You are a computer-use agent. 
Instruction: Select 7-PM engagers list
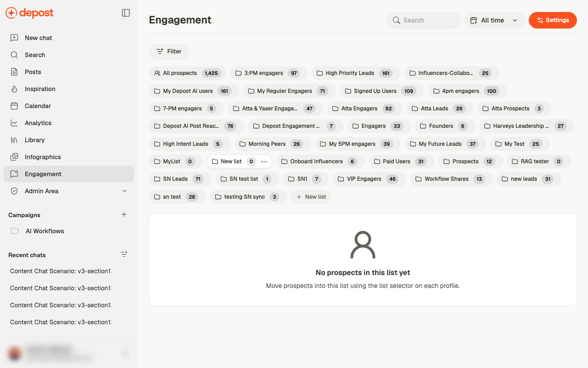[x=187, y=109]
